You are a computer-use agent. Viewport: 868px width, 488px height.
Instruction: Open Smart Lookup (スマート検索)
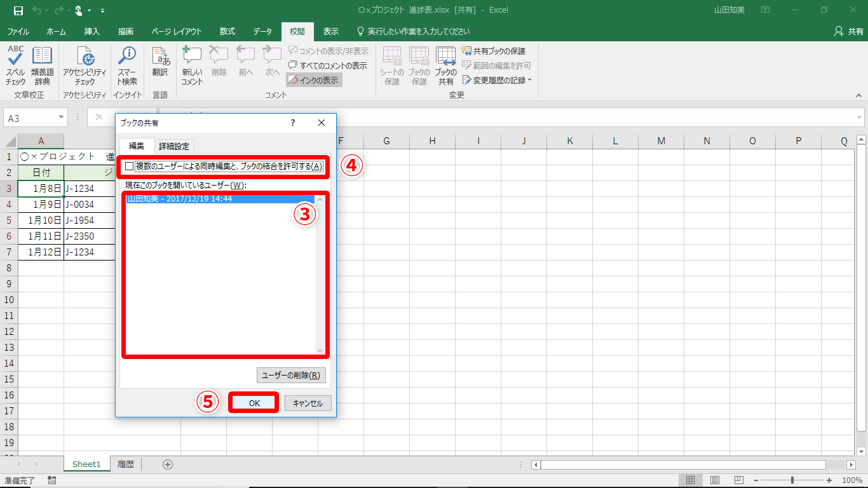(127, 66)
